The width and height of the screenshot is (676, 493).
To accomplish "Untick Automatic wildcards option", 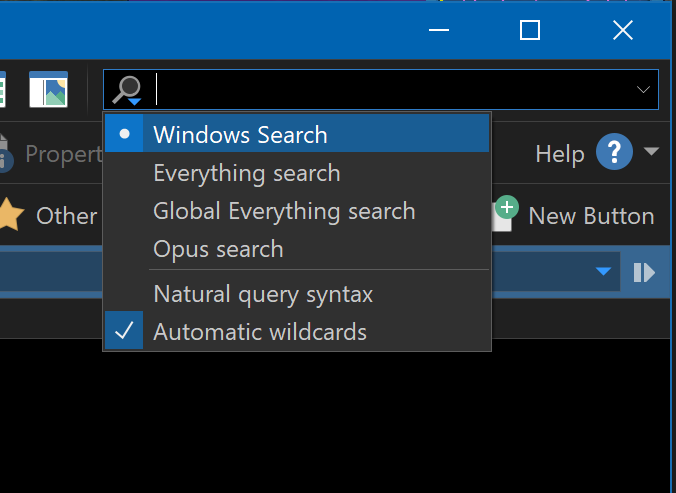I will tap(297, 331).
